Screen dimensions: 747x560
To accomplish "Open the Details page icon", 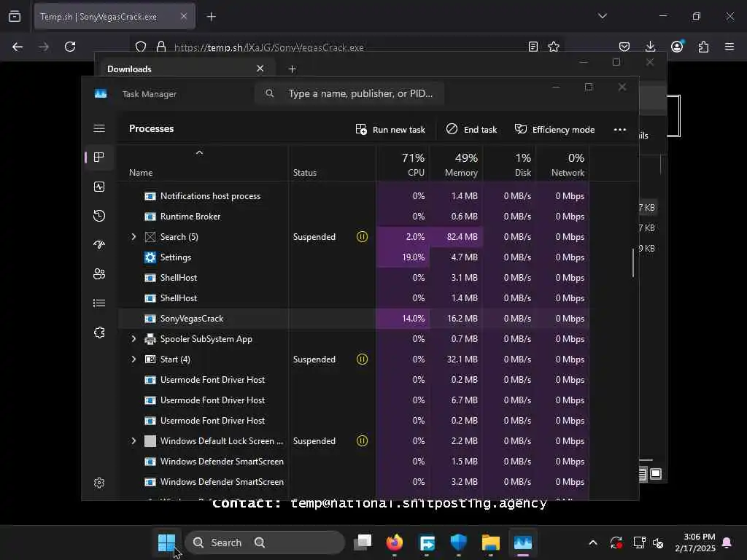I will coord(99,303).
